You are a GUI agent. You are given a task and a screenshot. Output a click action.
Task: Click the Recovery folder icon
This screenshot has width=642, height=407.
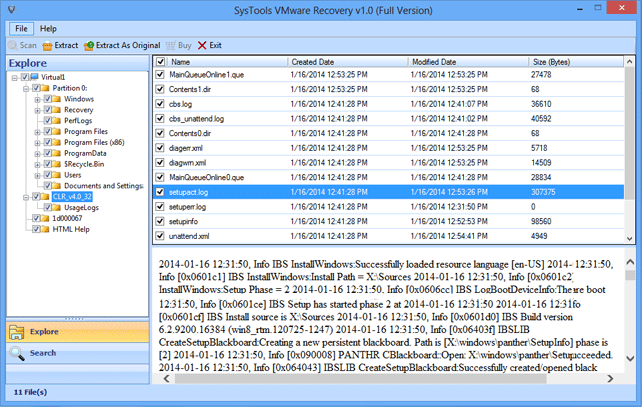[x=57, y=110]
